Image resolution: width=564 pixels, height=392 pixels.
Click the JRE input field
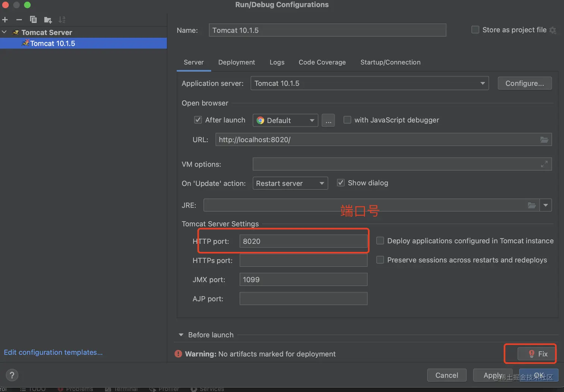click(x=371, y=205)
